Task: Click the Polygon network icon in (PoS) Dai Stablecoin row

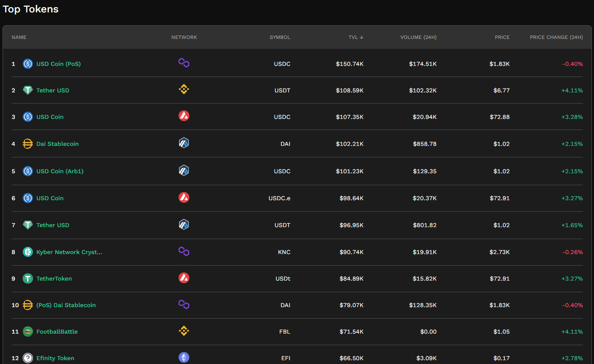Action: coord(184,304)
